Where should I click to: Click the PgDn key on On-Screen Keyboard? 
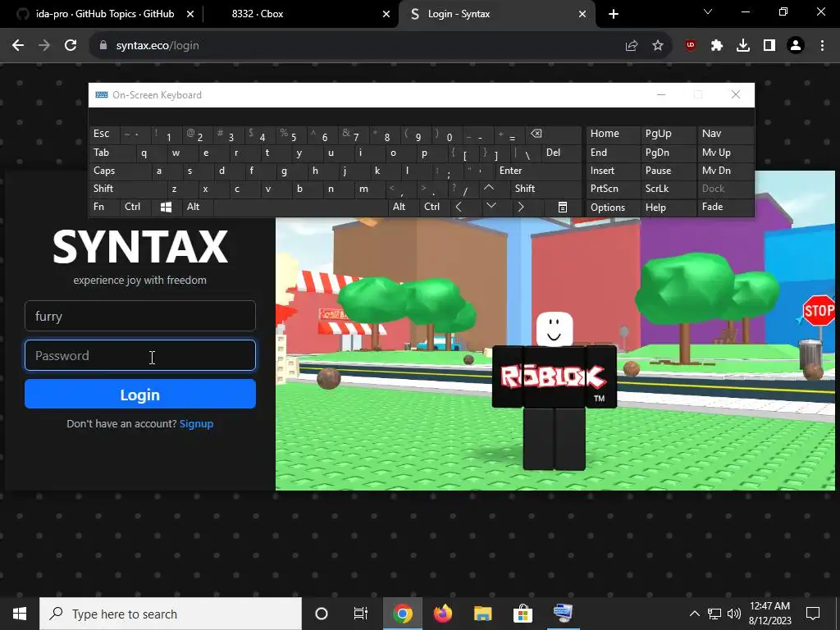[668, 153]
